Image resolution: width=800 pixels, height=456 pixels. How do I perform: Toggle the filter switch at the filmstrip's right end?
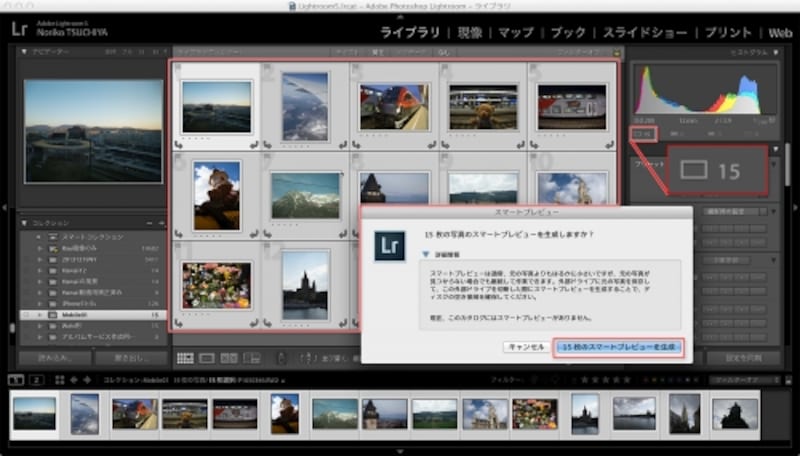point(788,380)
